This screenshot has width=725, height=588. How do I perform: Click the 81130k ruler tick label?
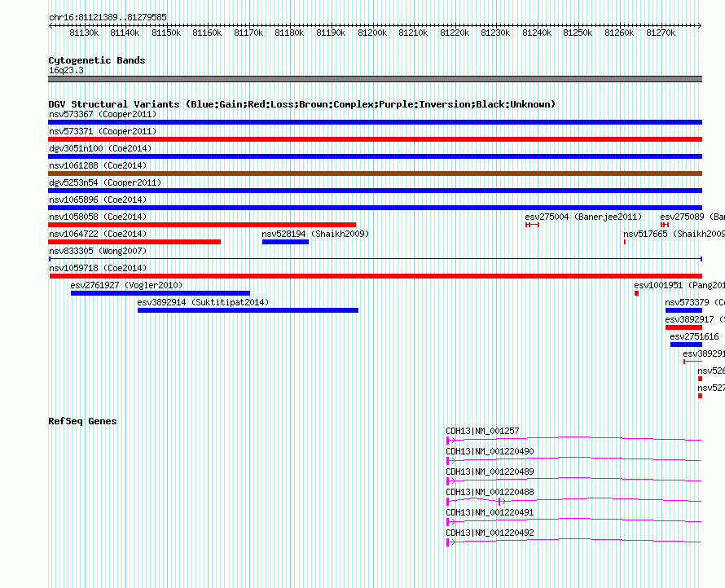pos(84,33)
